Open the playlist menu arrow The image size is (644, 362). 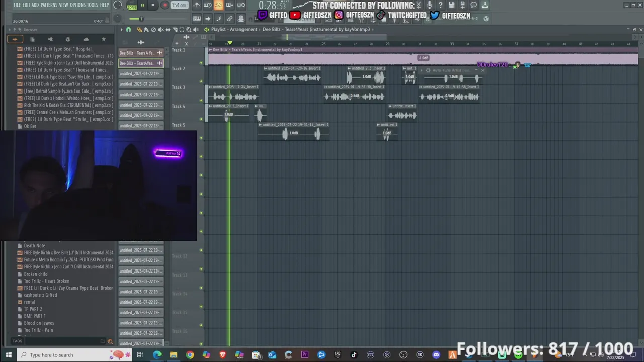tap(121, 30)
